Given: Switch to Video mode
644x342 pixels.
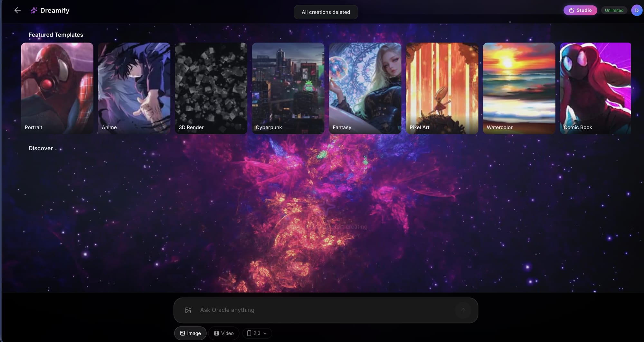Looking at the screenshot, I should pos(224,333).
